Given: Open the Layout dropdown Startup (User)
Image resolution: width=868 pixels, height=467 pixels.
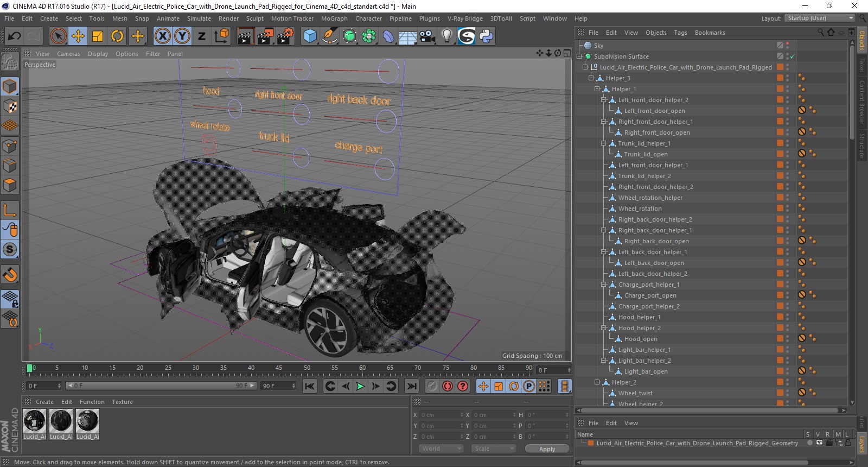Looking at the screenshot, I should (819, 18).
